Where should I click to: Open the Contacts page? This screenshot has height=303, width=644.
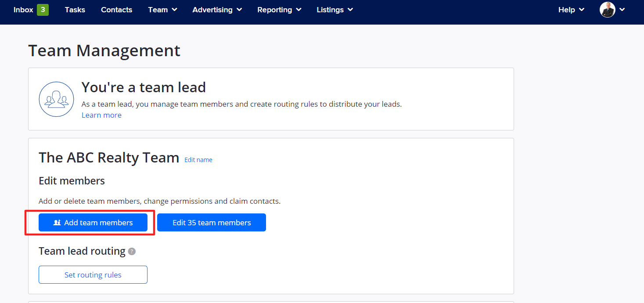[x=116, y=10]
